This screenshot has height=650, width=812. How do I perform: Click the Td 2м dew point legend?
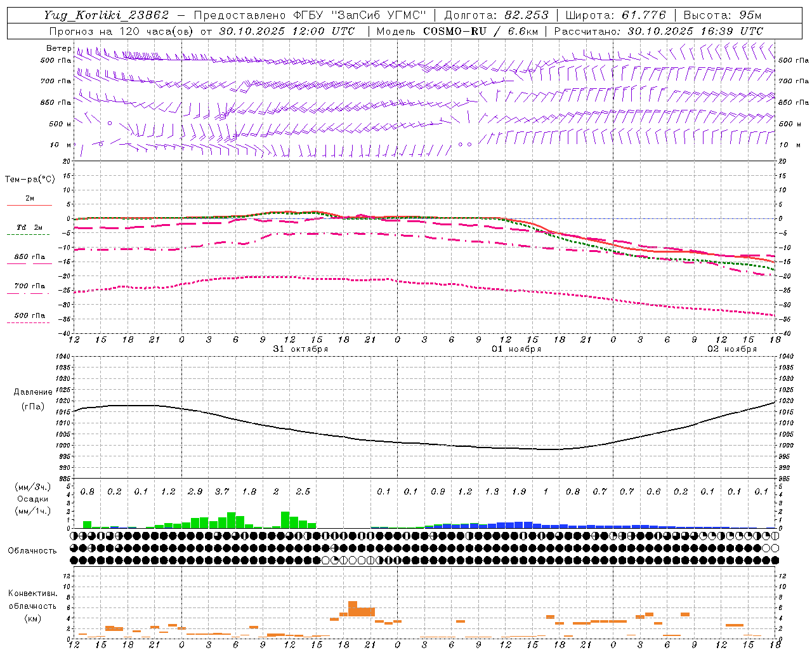[x=30, y=227]
